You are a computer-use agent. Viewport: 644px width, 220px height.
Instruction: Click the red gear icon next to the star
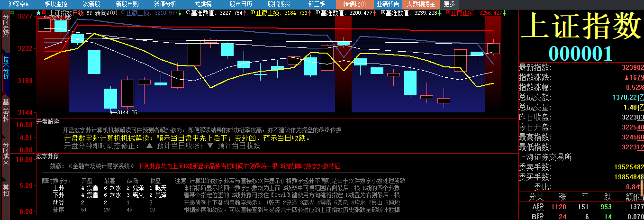(44, 13)
